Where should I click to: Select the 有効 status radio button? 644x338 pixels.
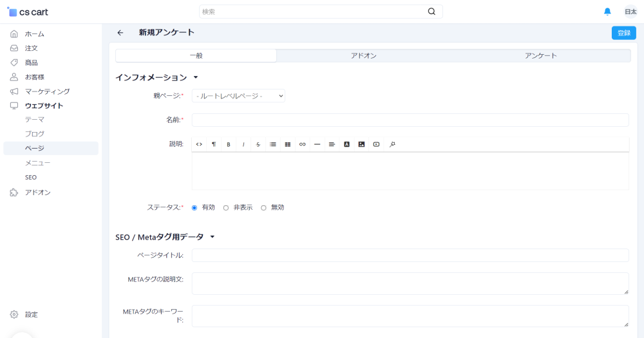(x=194, y=208)
